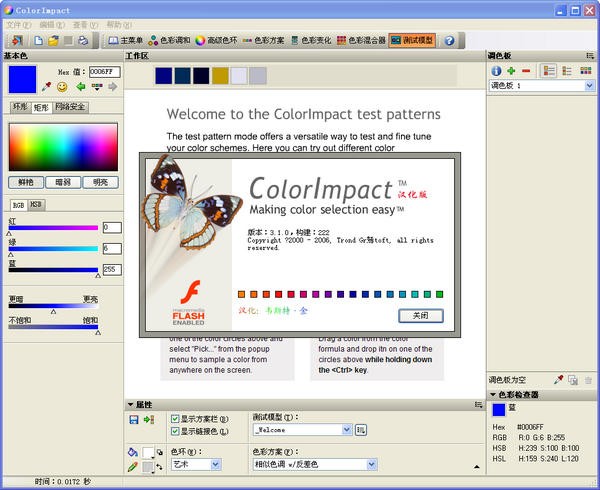The image size is (600, 490).
Task: Click the eyedropper beside 调色板为空
Action: click(x=558, y=380)
